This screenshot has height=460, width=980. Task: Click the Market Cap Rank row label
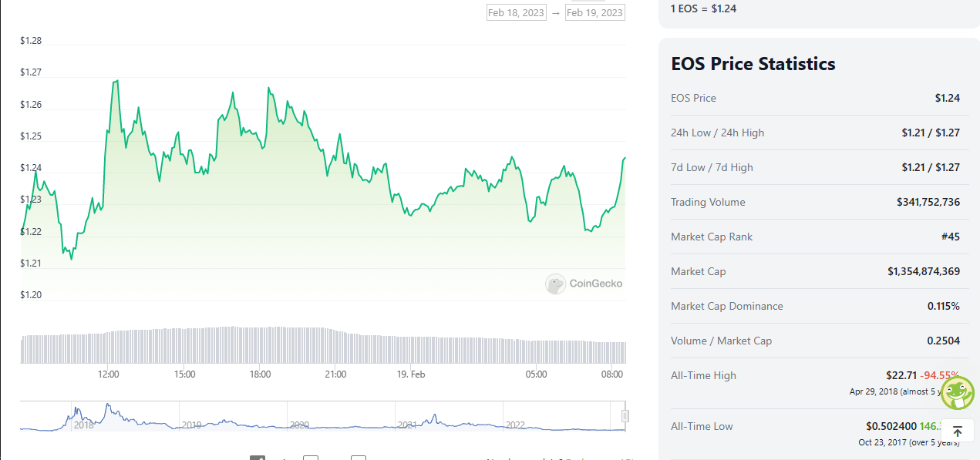(712, 237)
